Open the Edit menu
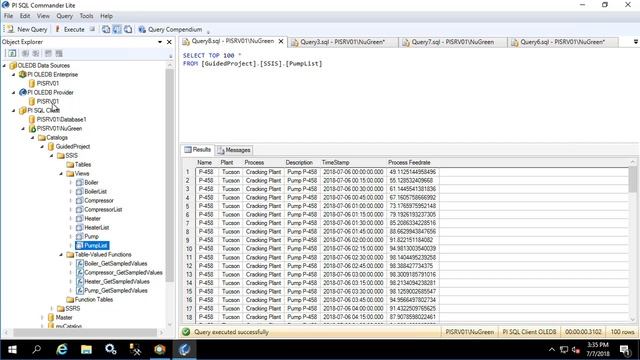The width and height of the screenshot is (640, 360). [x=25, y=16]
